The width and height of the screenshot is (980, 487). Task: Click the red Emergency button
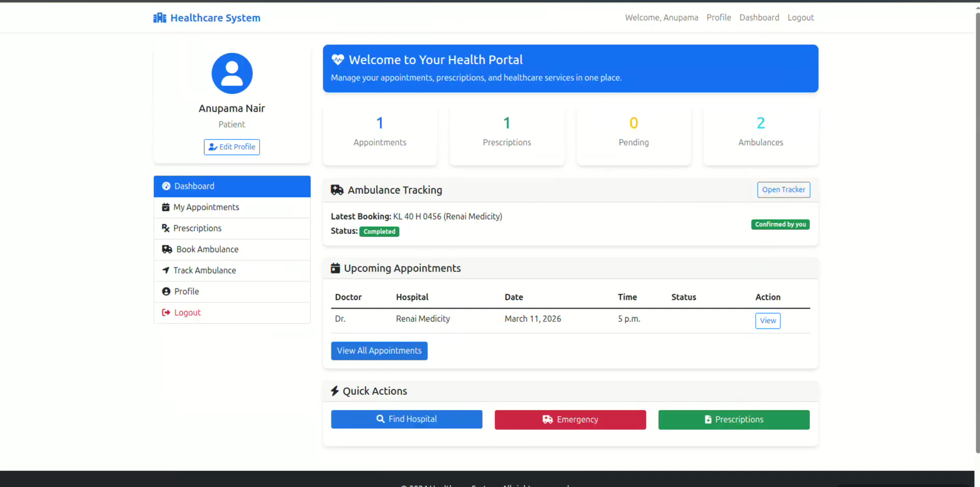tap(570, 420)
